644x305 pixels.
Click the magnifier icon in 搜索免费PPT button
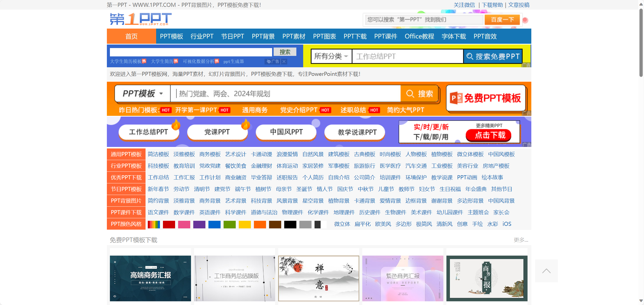pyautogui.click(x=470, y=56)
